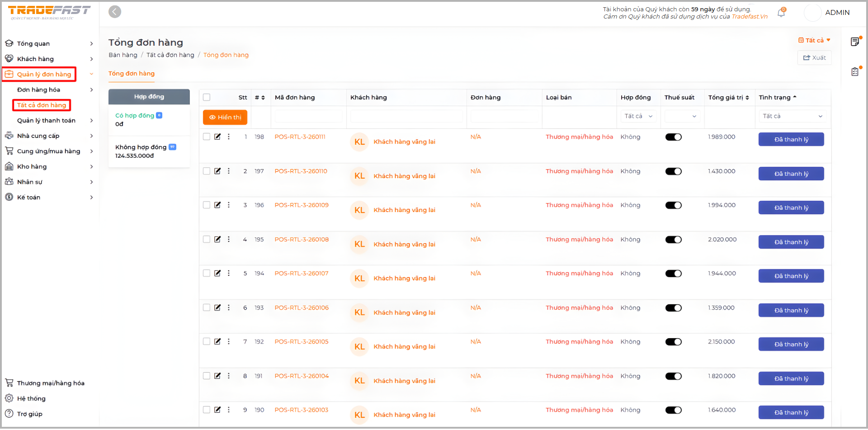Toggle tax switch for order POS-RTL-3-260107
The height and width of the screenshot is (430, 868).
point(673,274)
